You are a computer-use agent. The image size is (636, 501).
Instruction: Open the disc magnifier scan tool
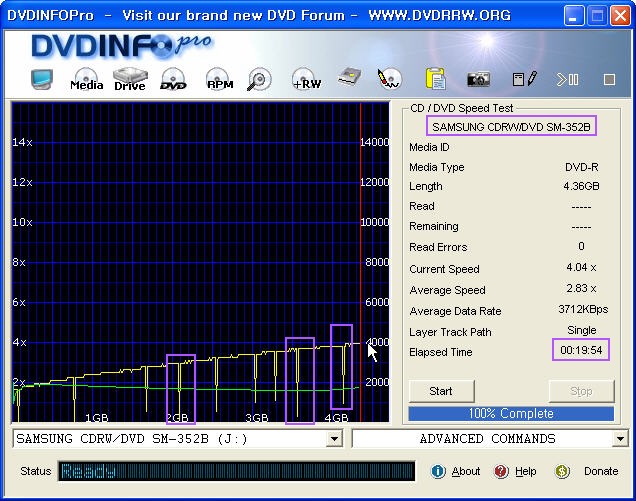259,79
